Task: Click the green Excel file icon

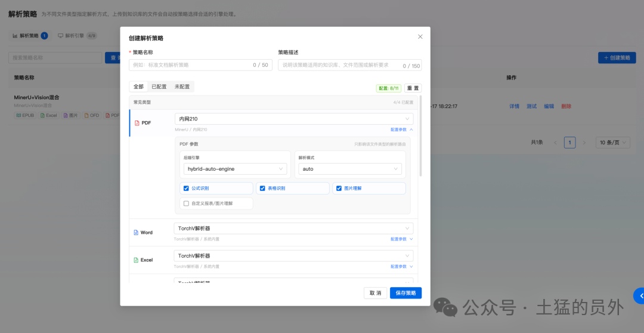Action: pos(136,260)
